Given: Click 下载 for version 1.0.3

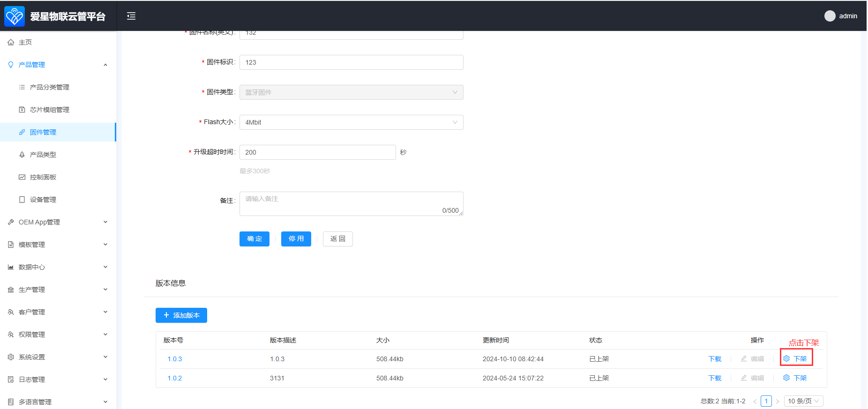Looking at the screenshot, I should pos(715,359).
